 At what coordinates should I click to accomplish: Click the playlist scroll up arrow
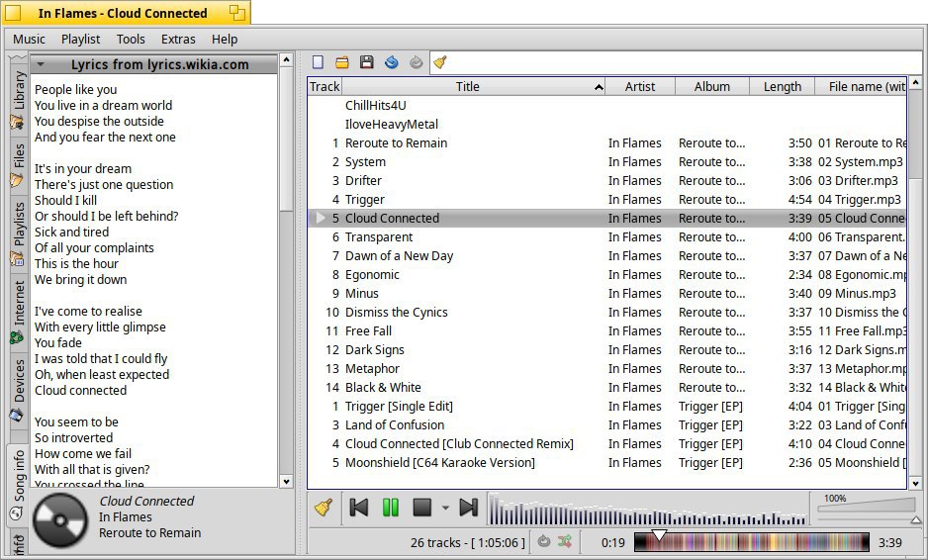pyautogui.click(x=915, y=82)
